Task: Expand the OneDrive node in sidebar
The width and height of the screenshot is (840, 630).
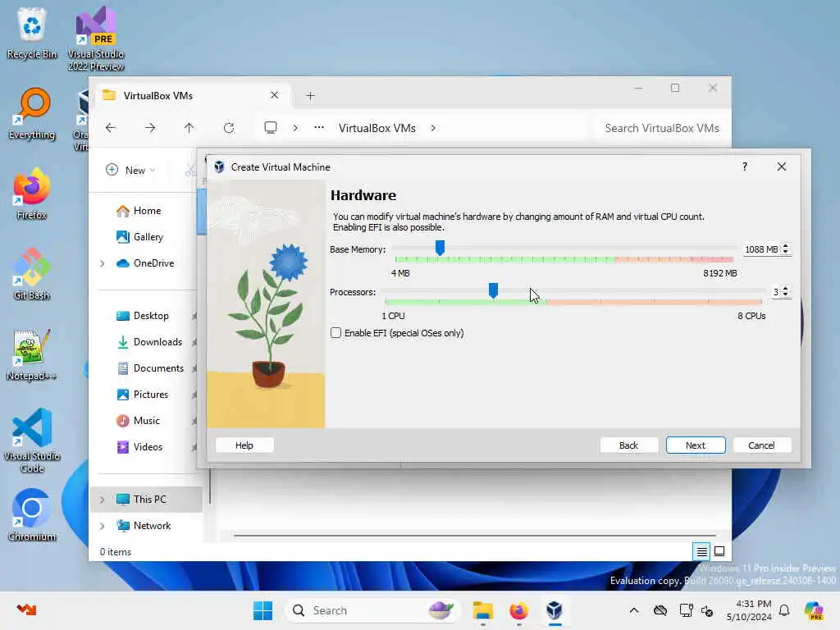Action: pos(103,263)
